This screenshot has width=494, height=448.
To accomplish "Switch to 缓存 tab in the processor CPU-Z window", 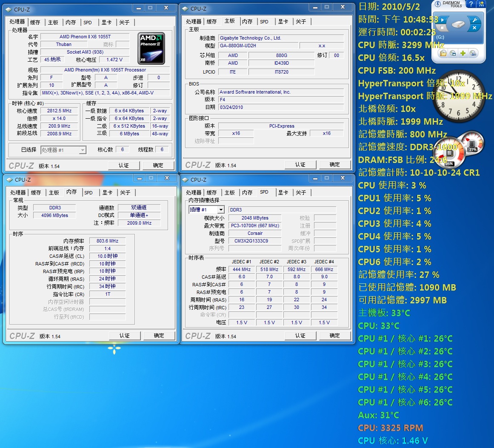I will 35,22.
